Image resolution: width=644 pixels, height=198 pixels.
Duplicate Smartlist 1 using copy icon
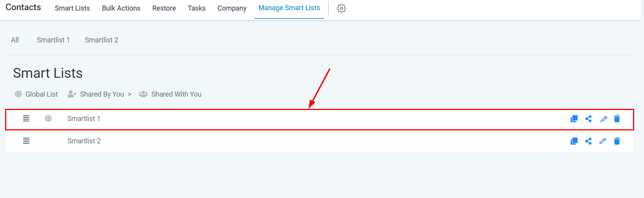tap(574, 119)
